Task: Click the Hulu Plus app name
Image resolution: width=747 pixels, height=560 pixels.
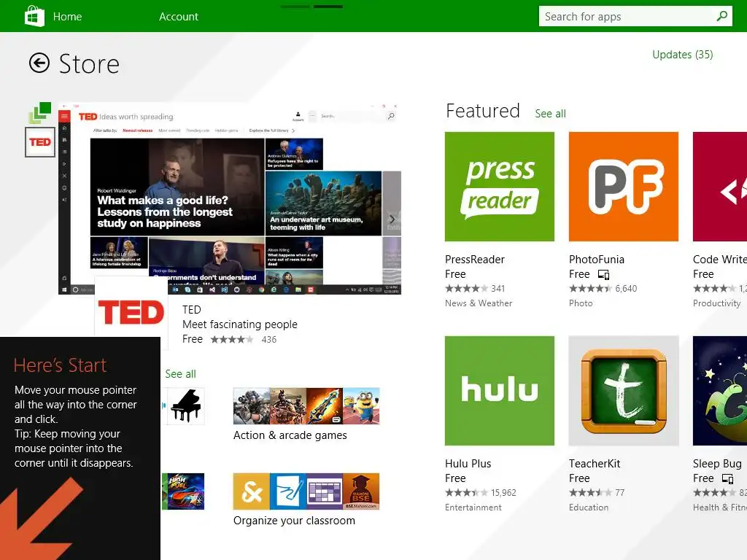Action: pos(468,464)
